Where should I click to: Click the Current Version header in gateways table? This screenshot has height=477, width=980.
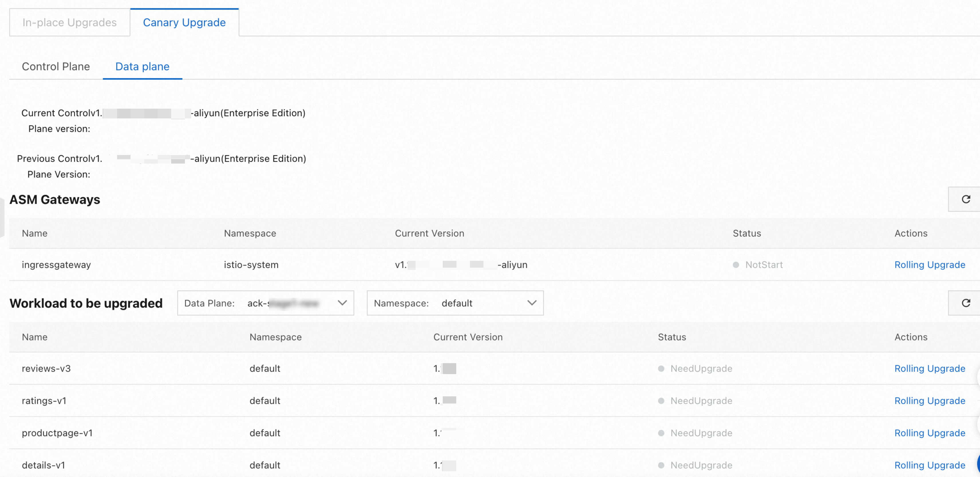coord(429,233)
